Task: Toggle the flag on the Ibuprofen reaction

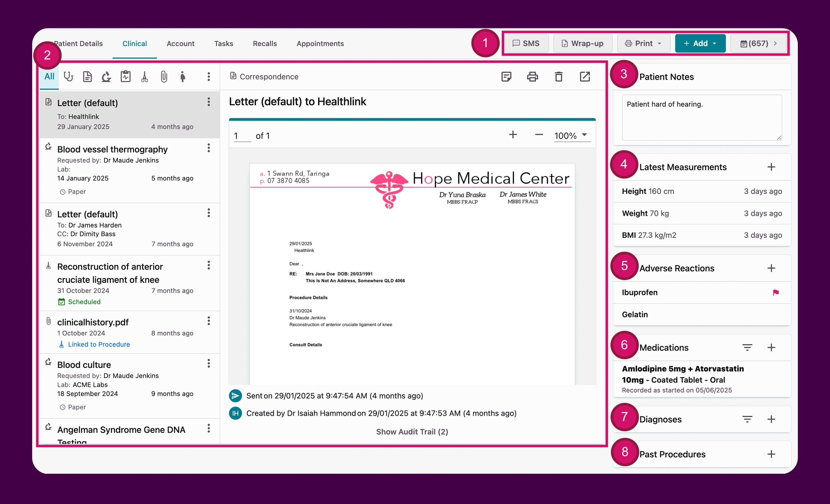Action: click(776, 292)
